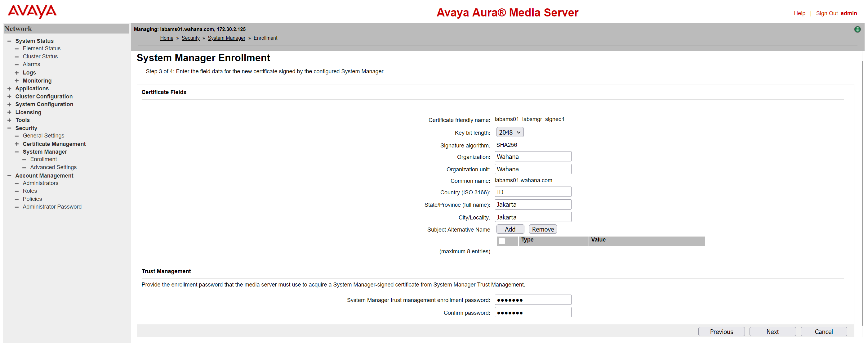
Task: Click the Next button
Action: 773,332
